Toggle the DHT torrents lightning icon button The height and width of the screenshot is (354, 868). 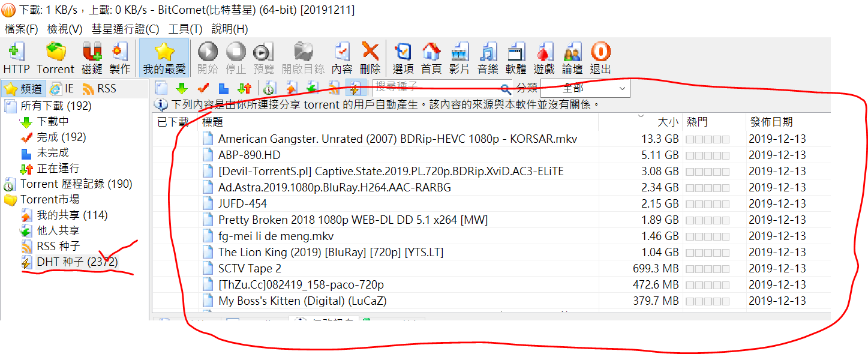(356, 88)
